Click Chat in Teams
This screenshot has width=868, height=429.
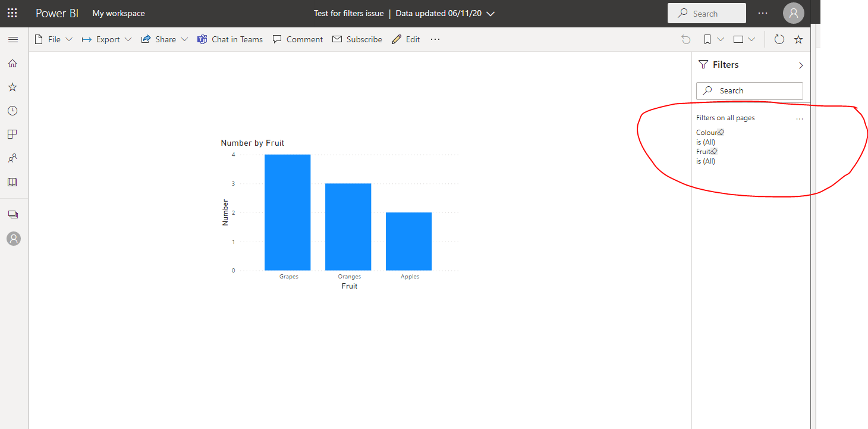click(230, 39)
